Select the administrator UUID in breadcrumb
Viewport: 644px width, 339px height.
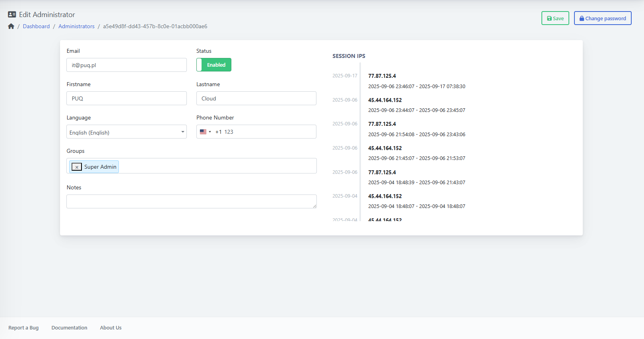pos(155,26)
